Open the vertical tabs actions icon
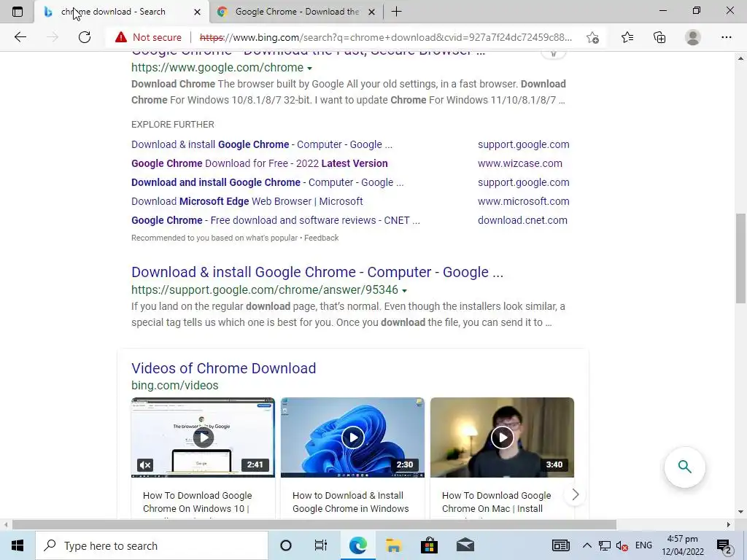This screenshot has width=747, height=560. coord(18,12)
